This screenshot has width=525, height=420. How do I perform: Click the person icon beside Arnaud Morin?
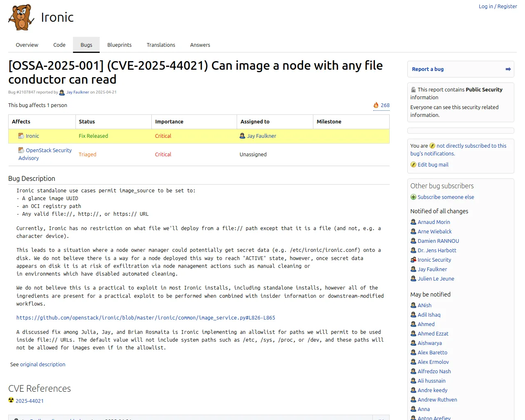click(x=413, y=222)
